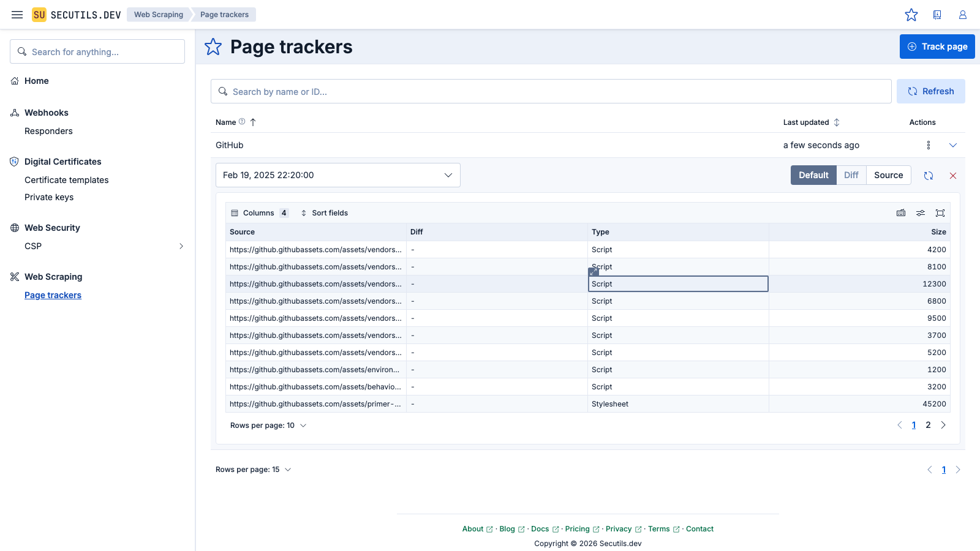Open the revision date dropdown
Viewport: 980px width, 551px height.
338,175
